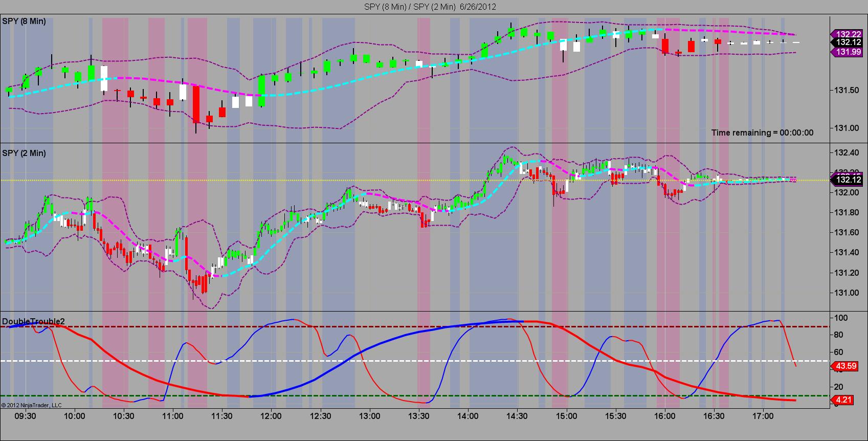Select the 14:30 time axis label
Screen dimensions: 868x441
517,416
